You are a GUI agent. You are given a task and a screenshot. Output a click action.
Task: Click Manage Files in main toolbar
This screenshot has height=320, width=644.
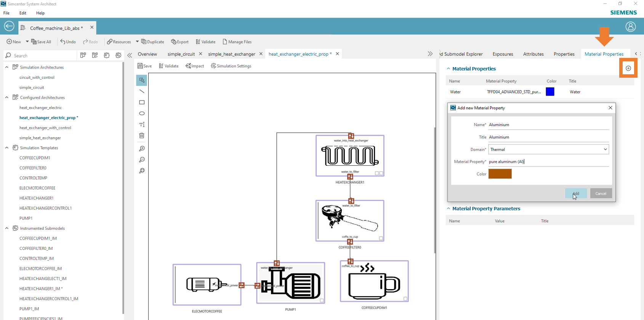tap(237, 42)
